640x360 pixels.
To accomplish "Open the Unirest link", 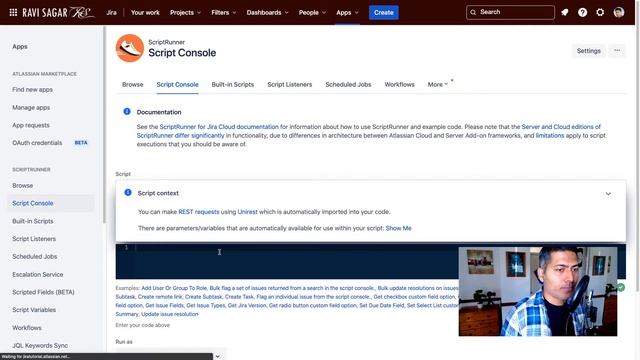I will click(247, 211).
